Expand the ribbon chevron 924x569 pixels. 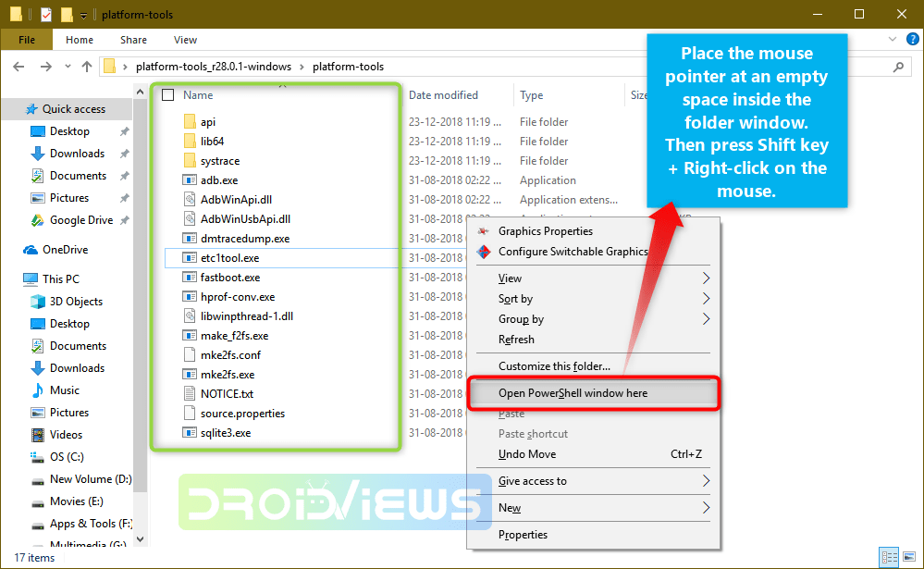893,40
